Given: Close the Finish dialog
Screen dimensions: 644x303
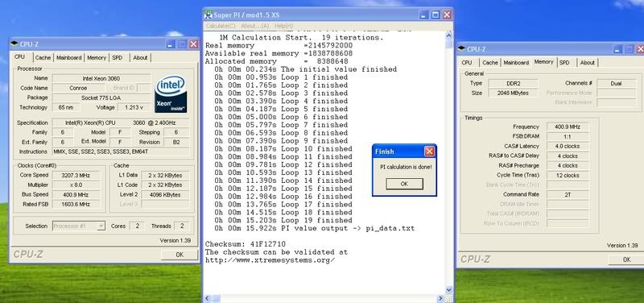Looking at the screenshot, I should click(x=430, y=151).
